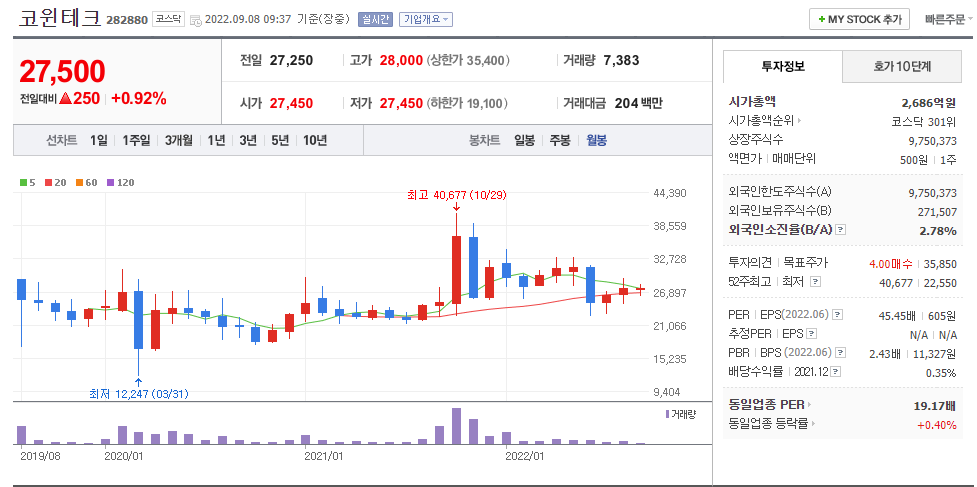Open help icon next to 52주최고 최저

coord(815,282)
